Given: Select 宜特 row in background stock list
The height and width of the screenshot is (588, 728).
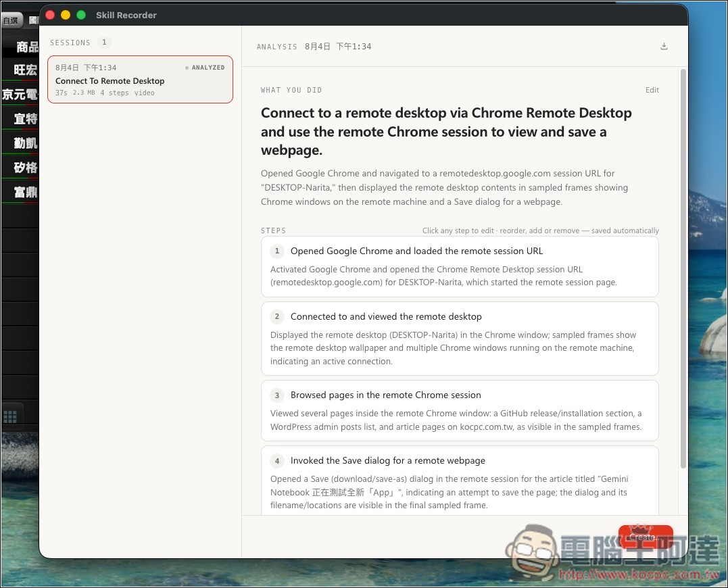Looking at the screenshot, I should click(20, 119).
